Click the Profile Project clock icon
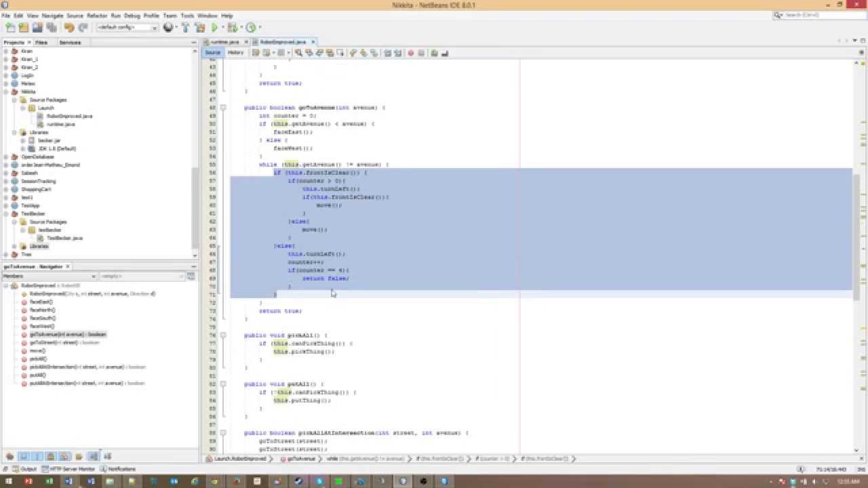The height and width of the screenshot is (488, 868). point(251,27)
